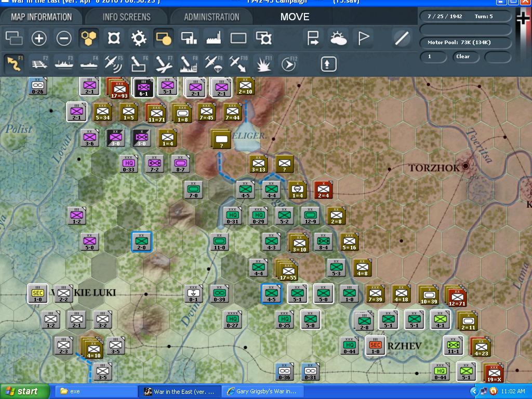Select the green HQ 0-29 counter
This screenshot has height=399, width=532.
pyautogui.click(x=259, y=216)
